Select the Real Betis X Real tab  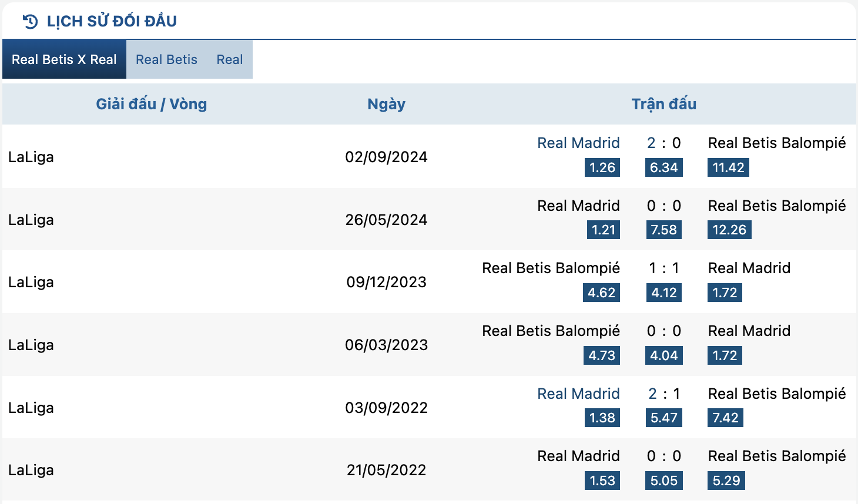click(x=64, y=59)
